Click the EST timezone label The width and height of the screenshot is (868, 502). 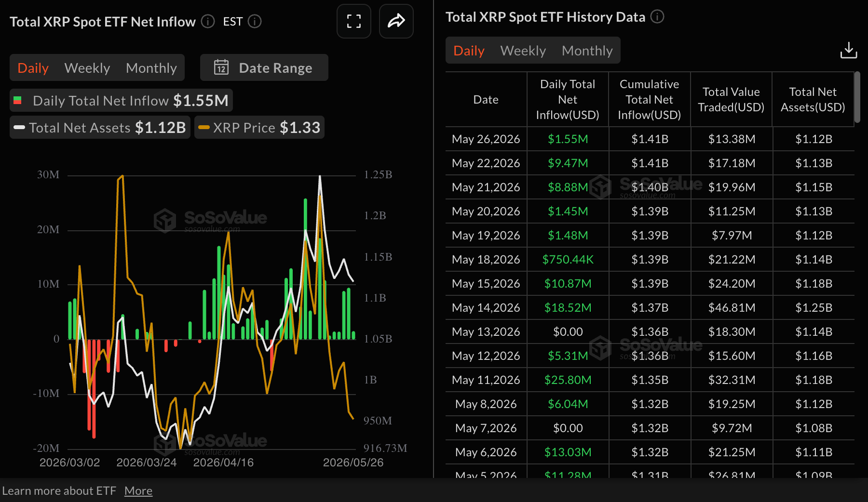233,21
